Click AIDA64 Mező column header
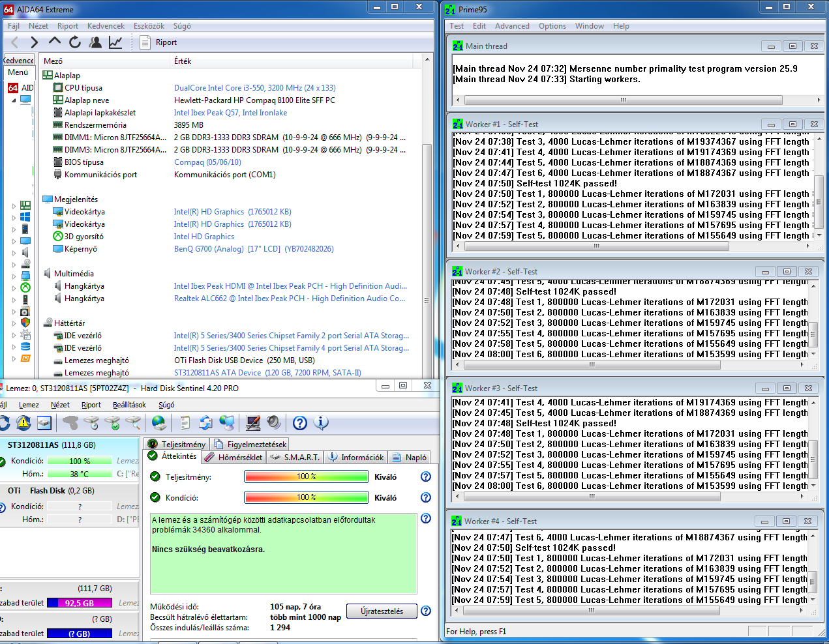 tap(105, 61)
